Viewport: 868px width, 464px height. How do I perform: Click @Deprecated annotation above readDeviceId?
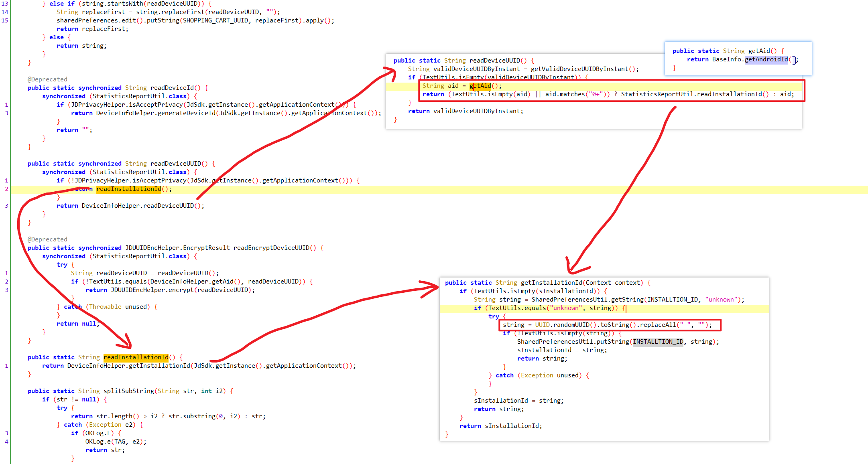point(47,79)
